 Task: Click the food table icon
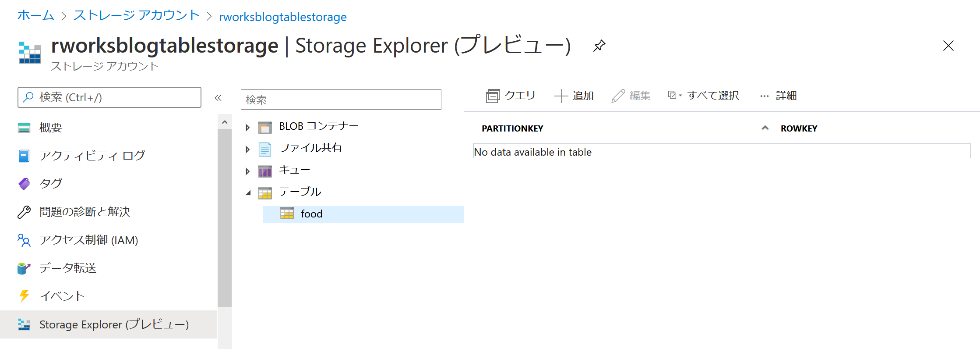point(287,214)
